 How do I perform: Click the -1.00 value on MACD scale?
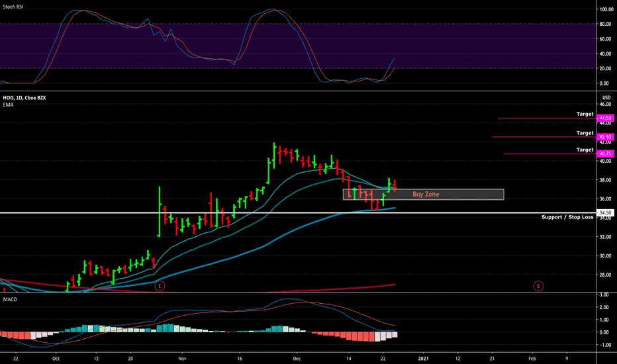tap(604, 345)
